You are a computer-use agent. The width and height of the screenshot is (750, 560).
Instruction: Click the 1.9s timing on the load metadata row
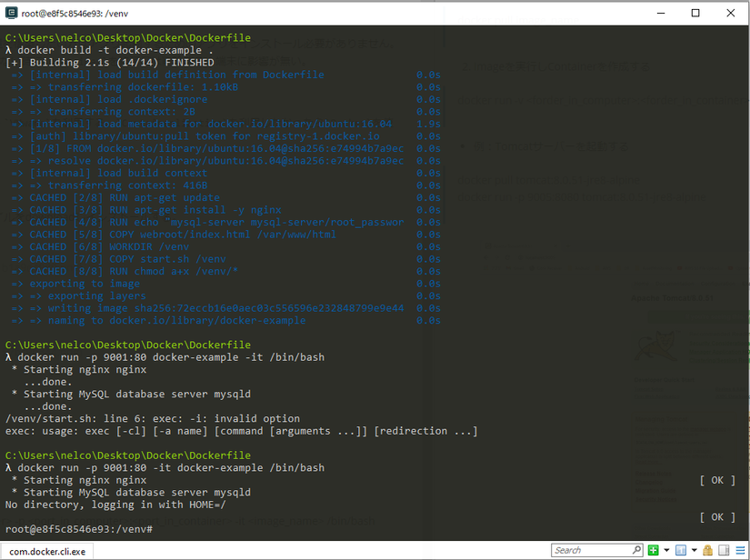(x=428, y=124)
